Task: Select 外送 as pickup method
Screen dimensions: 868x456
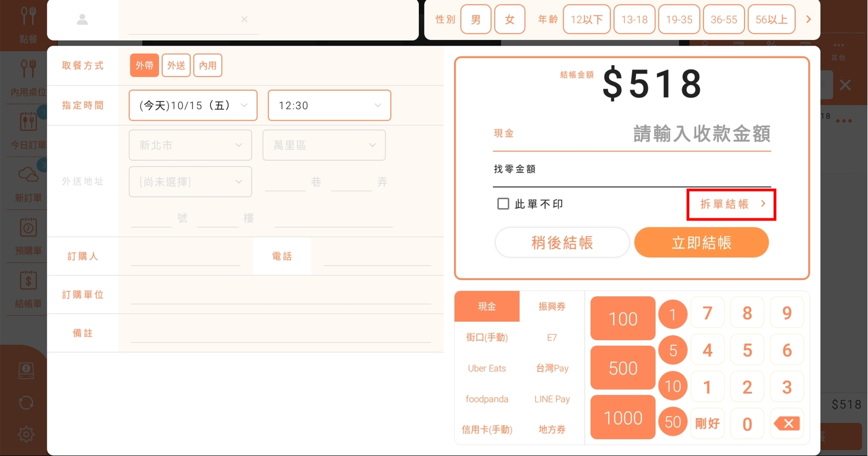Action: [176, 66]
